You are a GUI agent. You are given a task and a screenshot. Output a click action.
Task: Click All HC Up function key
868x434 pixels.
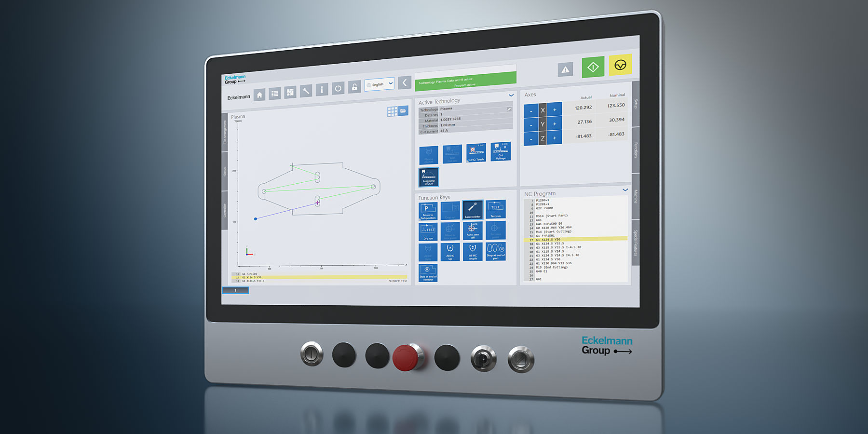(x=450, y=251)
